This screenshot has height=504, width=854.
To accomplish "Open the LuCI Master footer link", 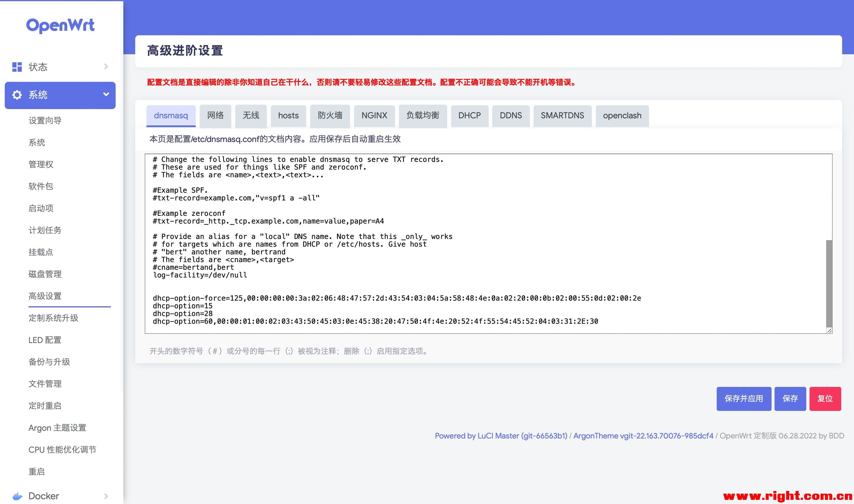I will (501, 436).
